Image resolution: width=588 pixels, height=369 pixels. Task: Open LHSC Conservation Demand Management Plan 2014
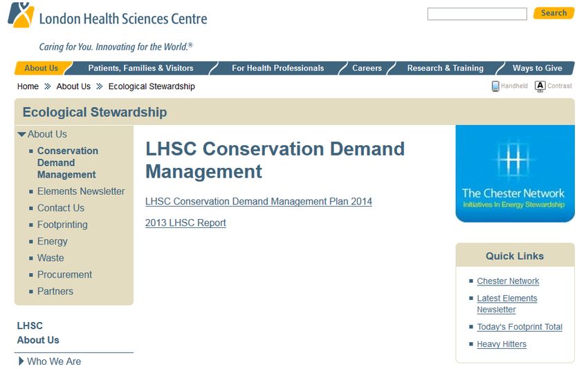(x=259, y=202)
